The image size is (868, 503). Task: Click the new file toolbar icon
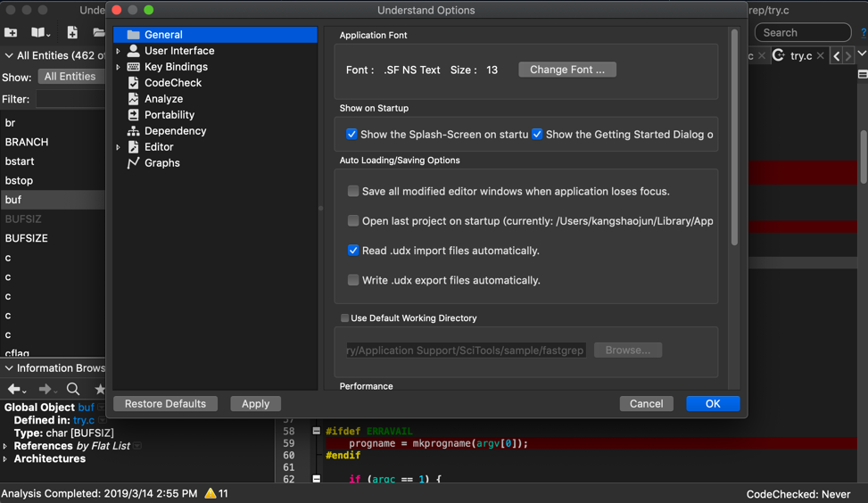coord(72,33)
